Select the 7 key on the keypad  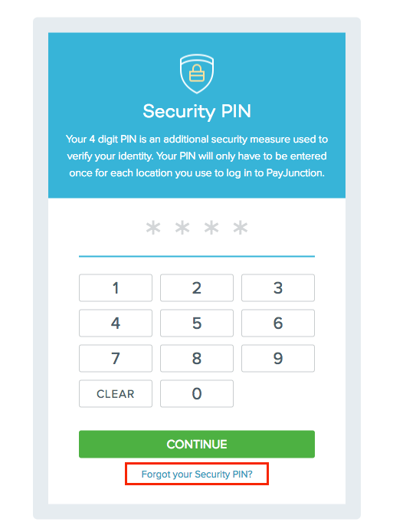[116, 358]
